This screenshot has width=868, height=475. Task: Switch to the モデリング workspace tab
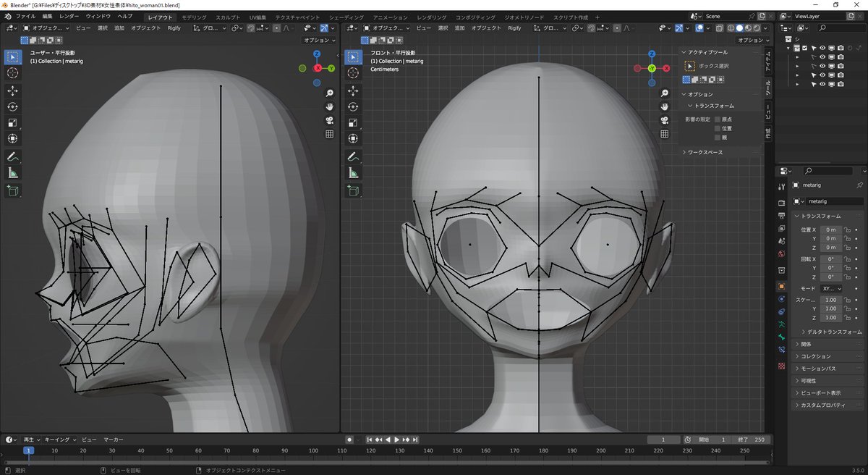[x=193, y=17]
